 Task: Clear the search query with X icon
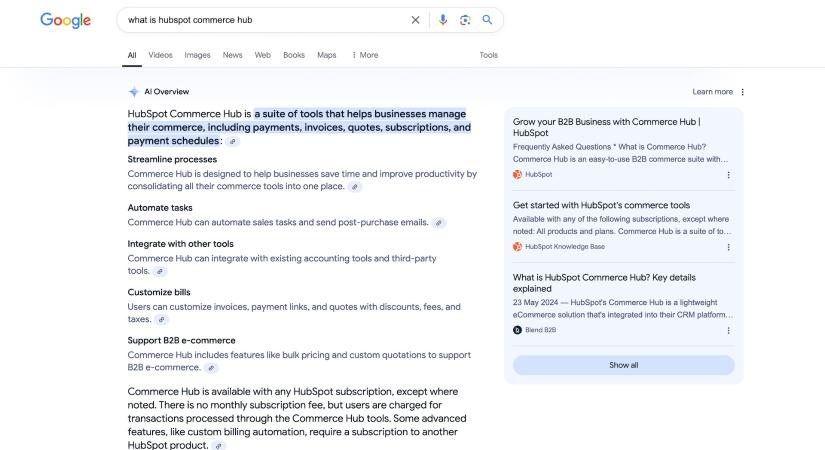[x=415, y=20]
